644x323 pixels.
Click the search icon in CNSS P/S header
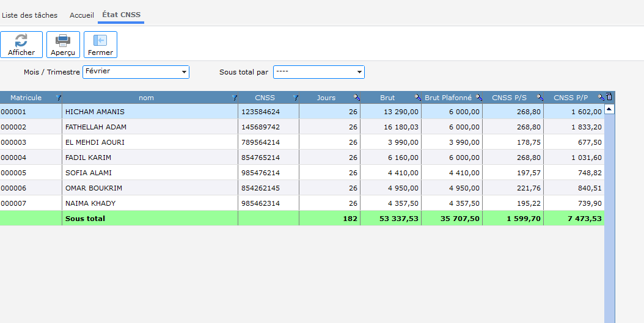coord(540,98)
